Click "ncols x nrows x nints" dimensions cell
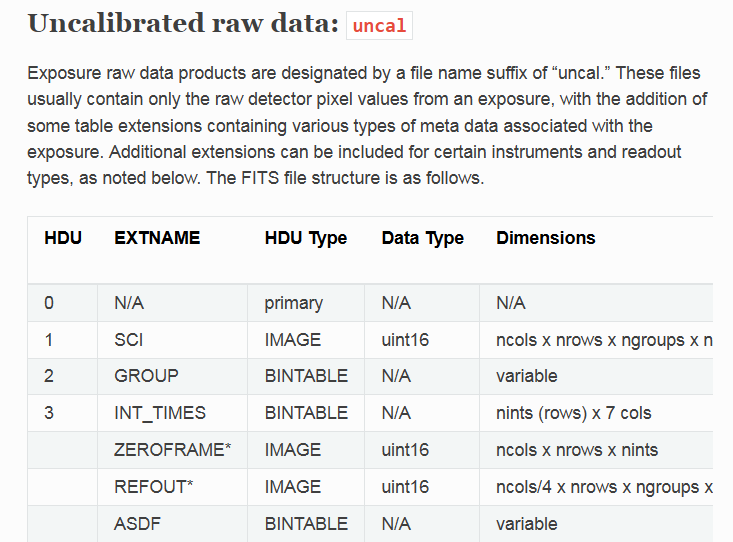Screen dimensions: 733x542 pos(576,450)
